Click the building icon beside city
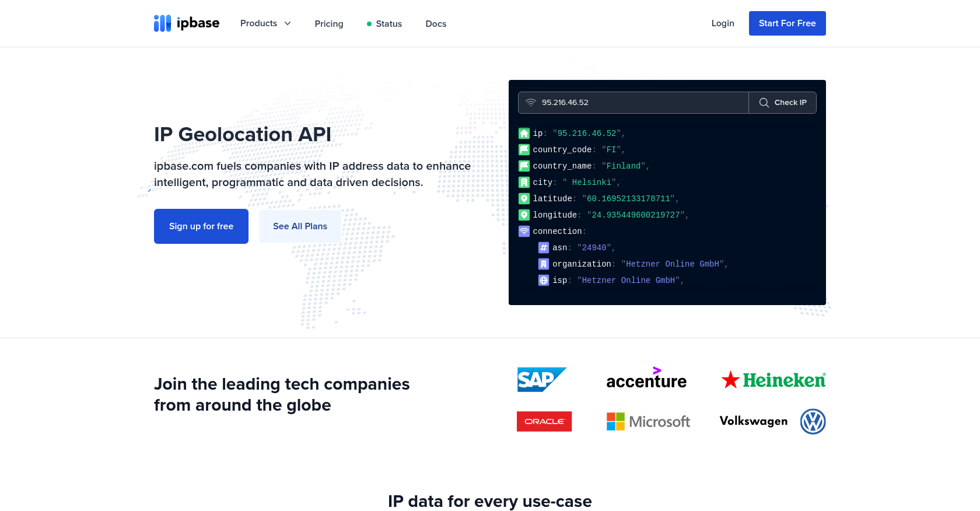The height and width of the screenshot is (511, 980). [x=524, y=182]
